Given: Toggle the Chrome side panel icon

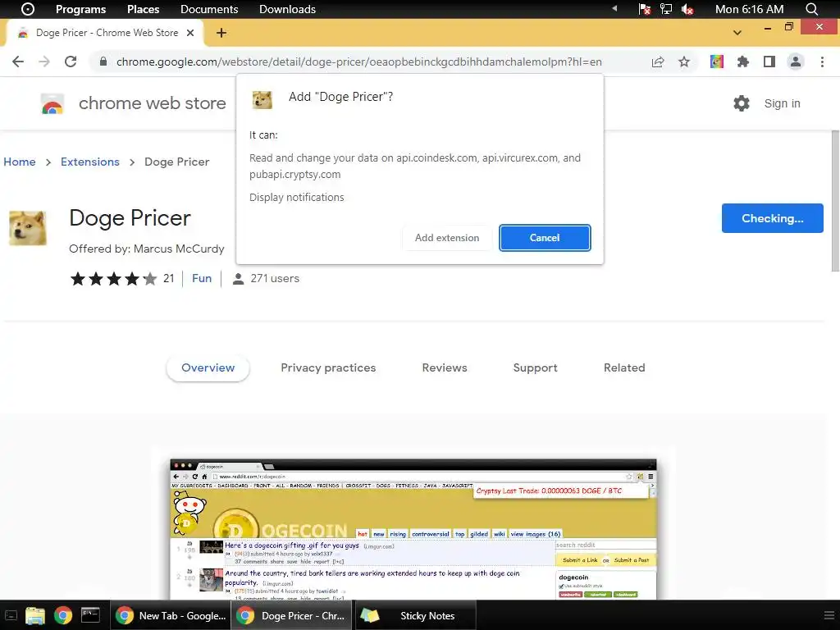Looking at the screenshot, I should 769,62.
